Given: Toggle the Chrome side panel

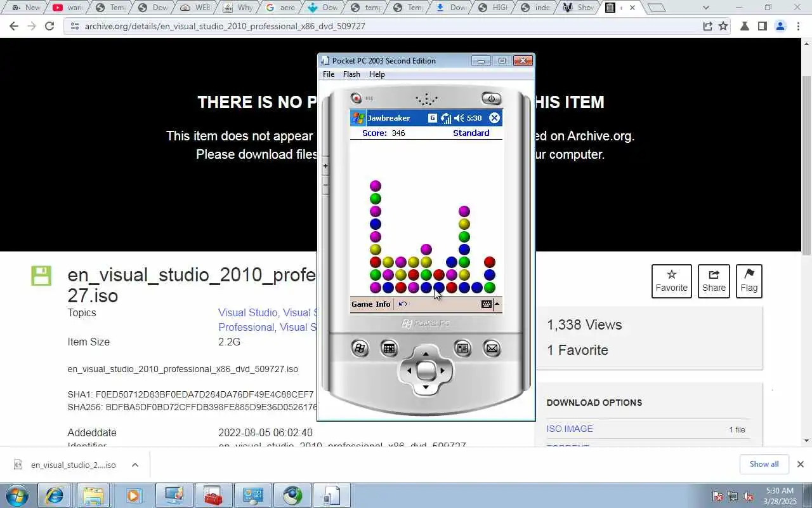Looking at the screenshot, I should click(x=763, y=26).
